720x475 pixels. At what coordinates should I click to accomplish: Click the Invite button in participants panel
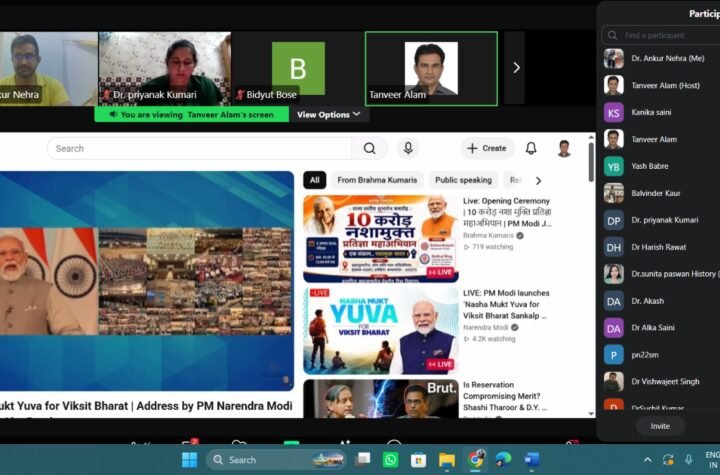tap(660, 426)
